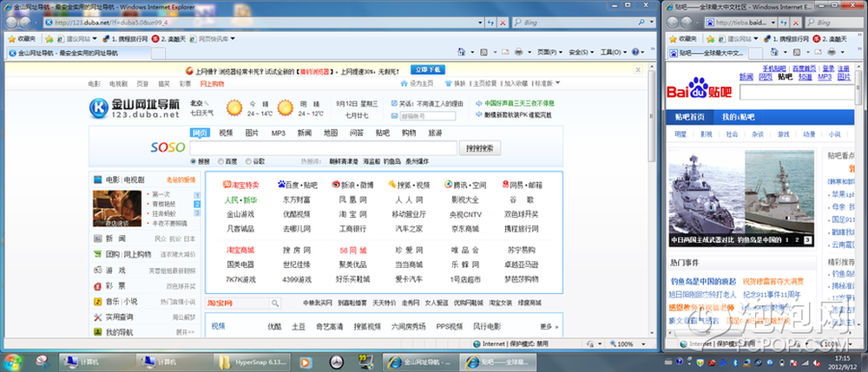This screenshot has width=868, height=372.
Task: Click the refresh icon in the left IE window
Action: tap(490, 23)
